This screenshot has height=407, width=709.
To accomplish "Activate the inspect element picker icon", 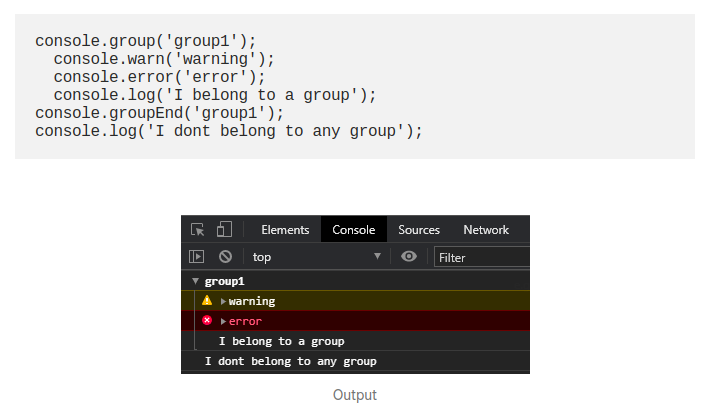I will pos(198,230).
